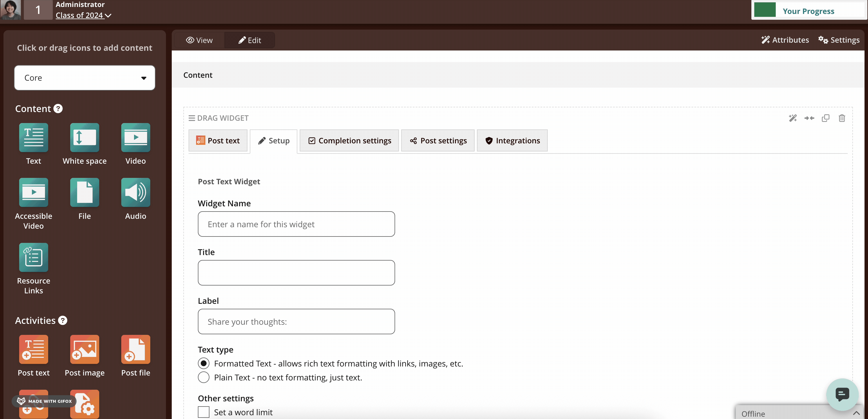Viewport: 868px width, 419px height.
Task: Click the Your Progress bar
Action: (x=808, y=10)
